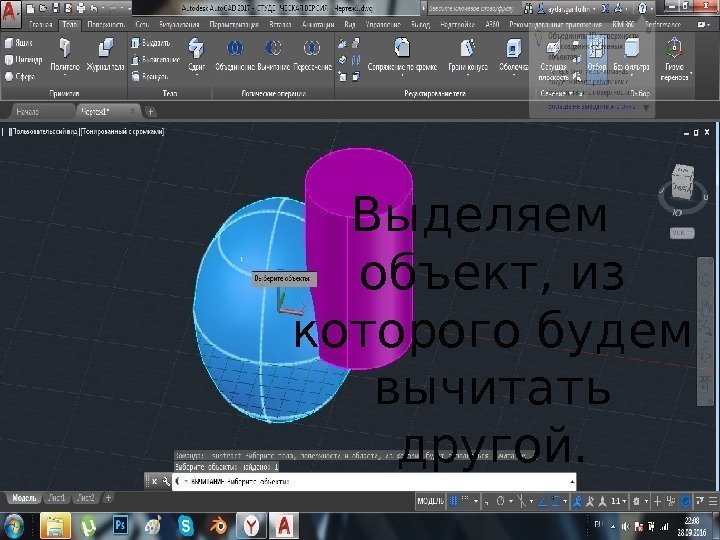Toggle МОДЕЛЬ model space button in status bar
720x540 pixels.
pos(430,501)
